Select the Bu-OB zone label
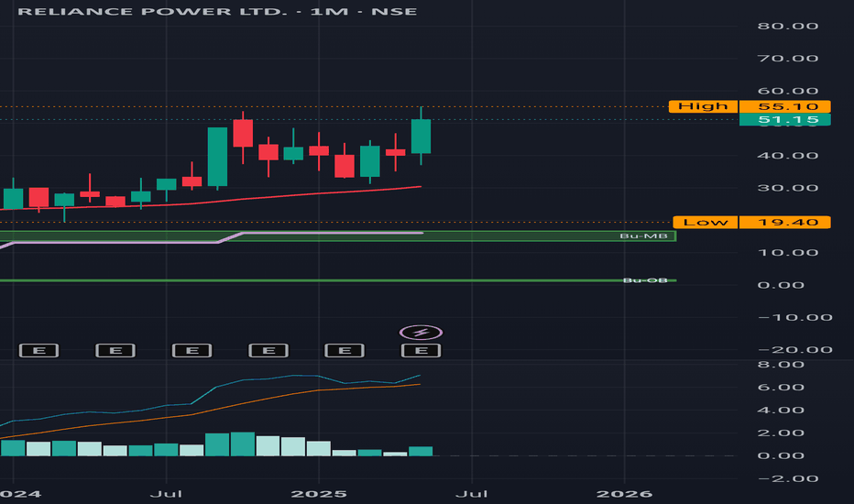The width and height of the screenshot is (854, 504). click(x=645, y=280)
